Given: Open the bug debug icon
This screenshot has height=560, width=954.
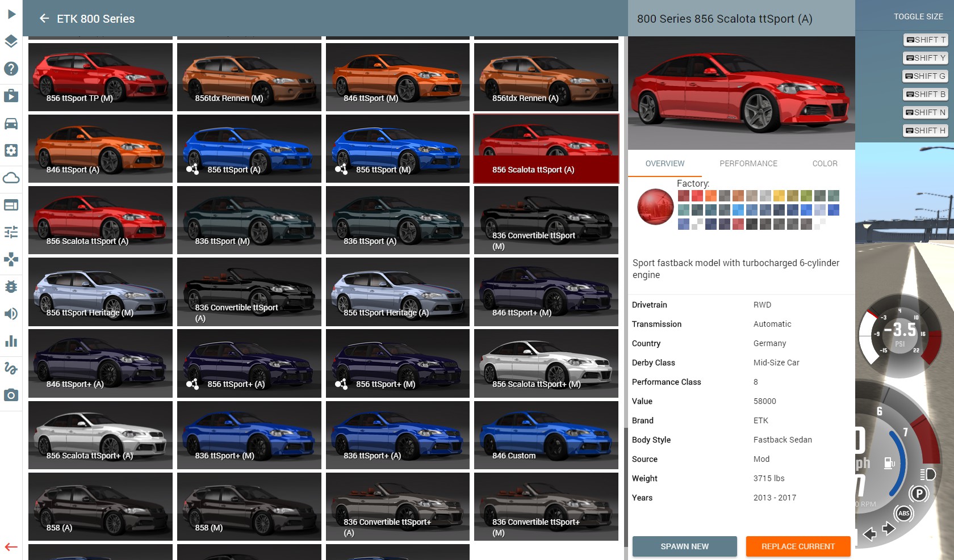Looking at the screenshot, I should 11,287.
